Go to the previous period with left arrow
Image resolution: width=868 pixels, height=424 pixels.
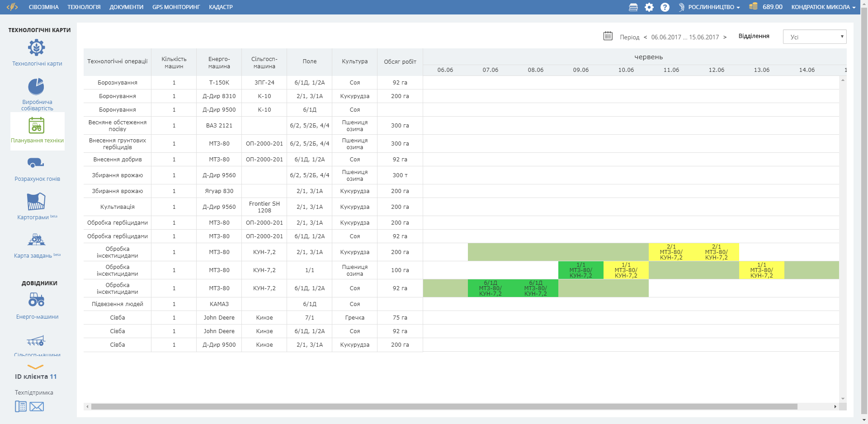645,37
